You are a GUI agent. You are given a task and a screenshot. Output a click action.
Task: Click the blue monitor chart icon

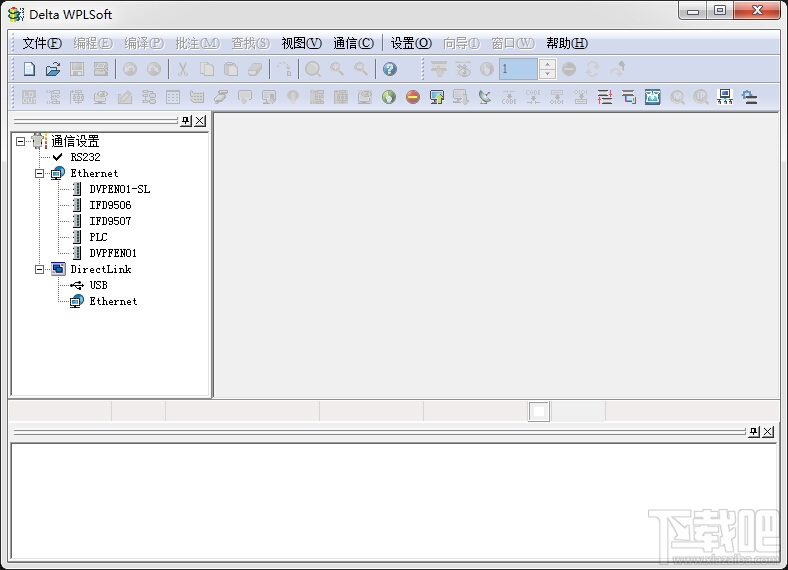pos(652,97)
